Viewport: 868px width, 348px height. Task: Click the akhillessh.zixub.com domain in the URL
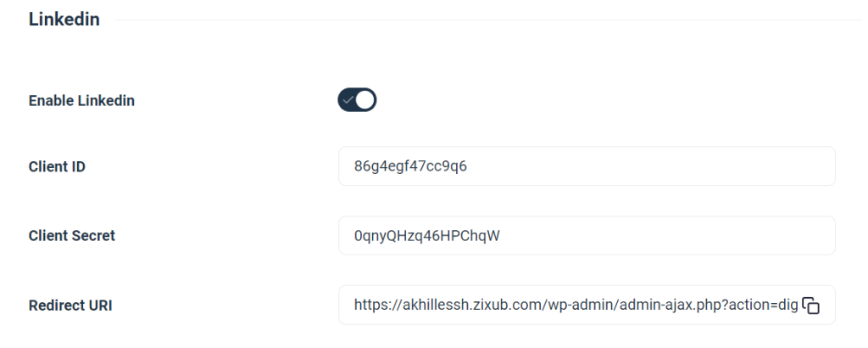[468, 305]
